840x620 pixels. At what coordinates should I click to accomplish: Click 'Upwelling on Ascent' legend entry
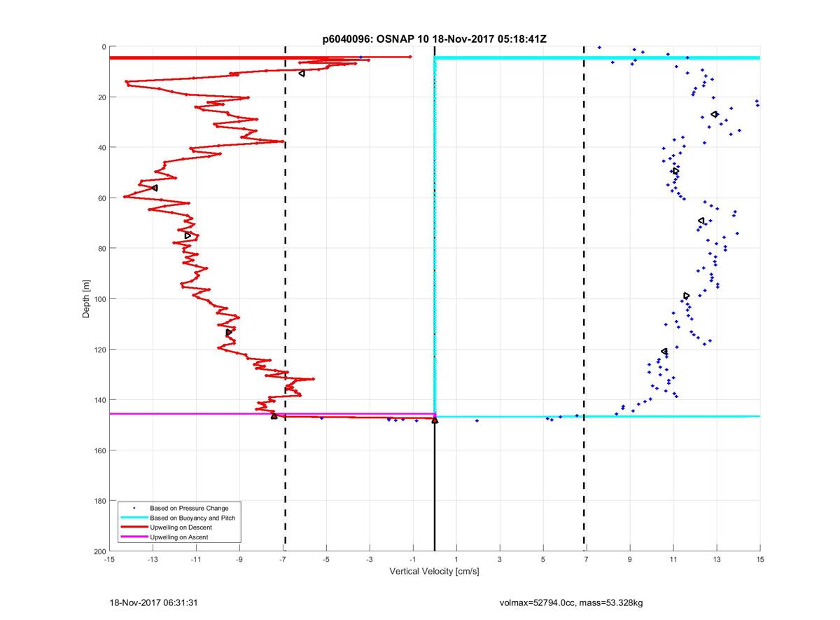pos(178,537)
